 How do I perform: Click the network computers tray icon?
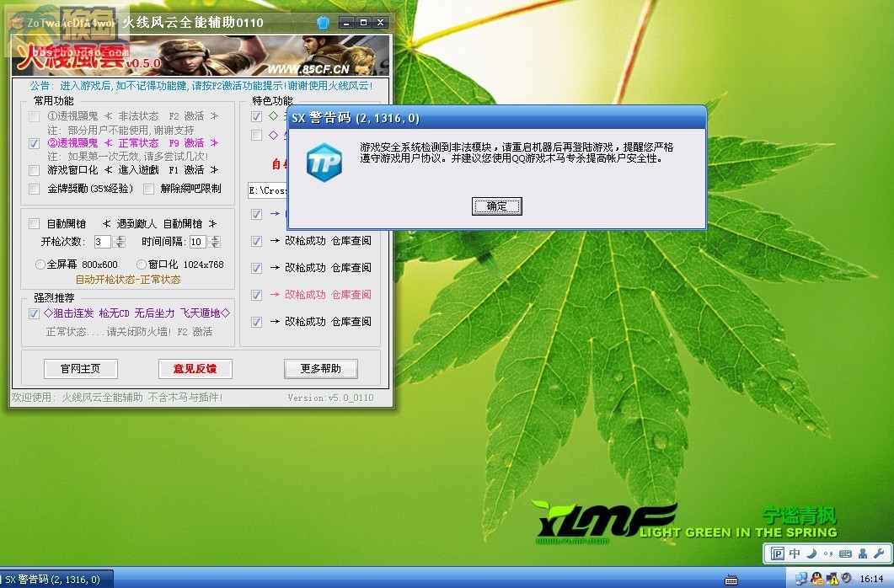point(801,579)
